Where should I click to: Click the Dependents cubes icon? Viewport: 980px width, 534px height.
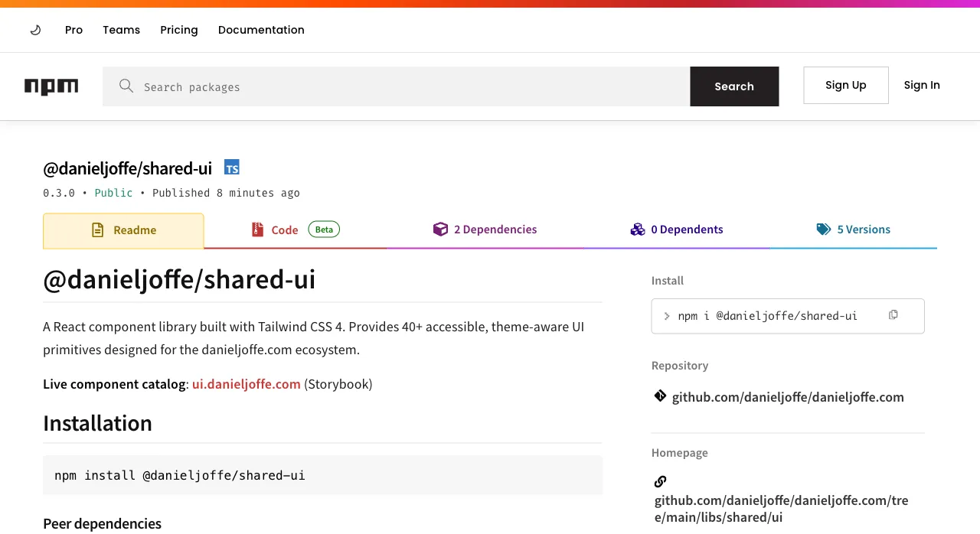[x=638, y=229]
